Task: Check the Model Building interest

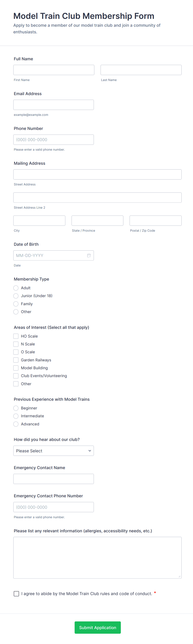Action: (16, 368)
